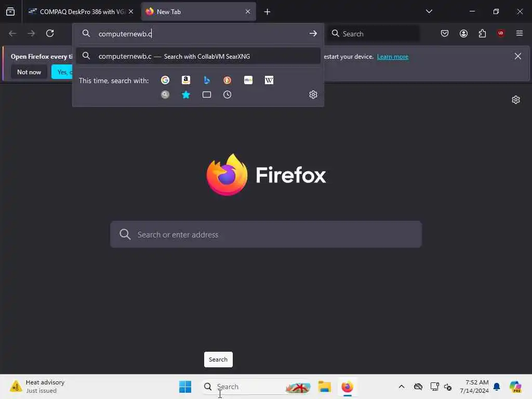Search this time with Bing

pos(207,80)
